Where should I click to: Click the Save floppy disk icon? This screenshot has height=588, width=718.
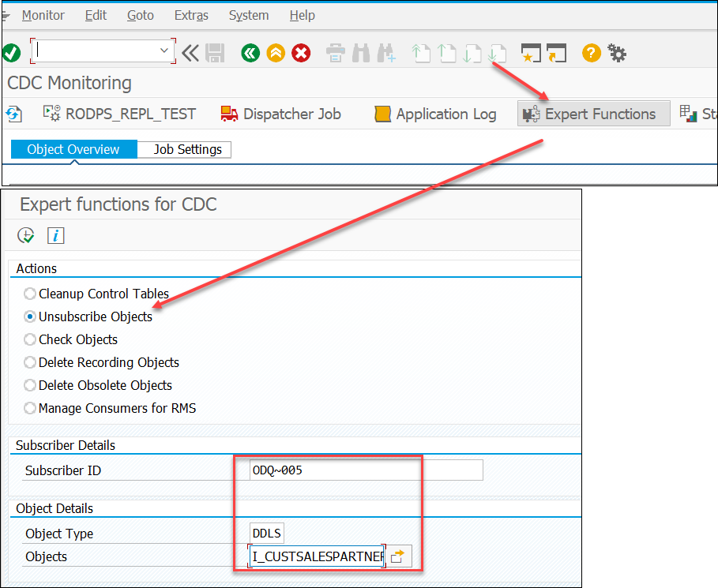click(x=215, y=53)
